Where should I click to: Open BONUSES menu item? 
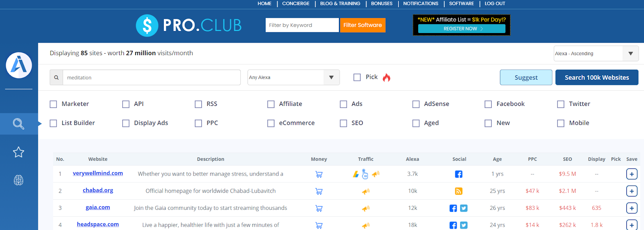[382, 4]
